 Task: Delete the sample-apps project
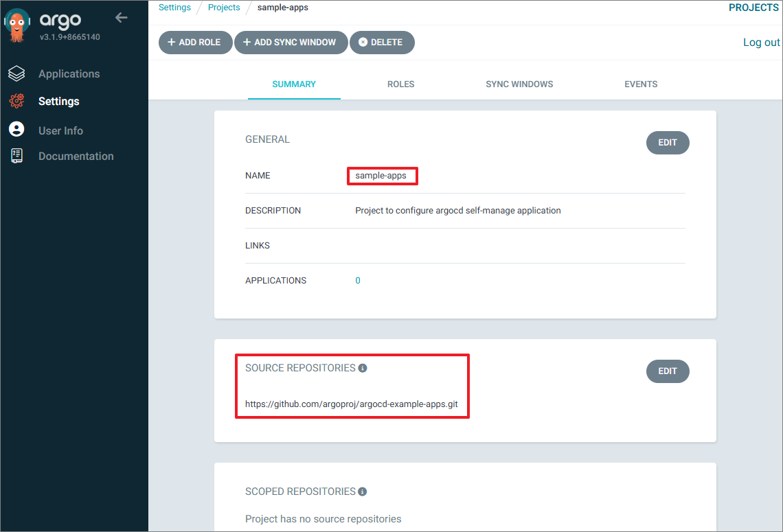382,43
